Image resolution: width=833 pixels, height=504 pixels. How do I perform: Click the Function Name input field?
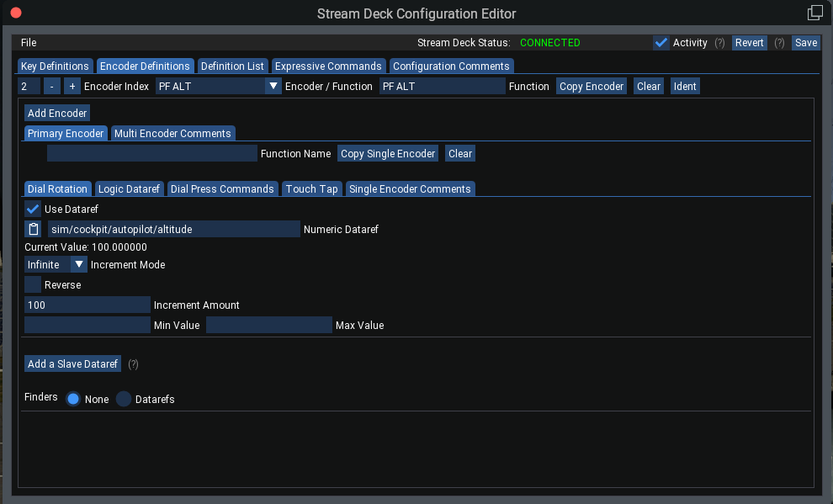click(152, 153)
